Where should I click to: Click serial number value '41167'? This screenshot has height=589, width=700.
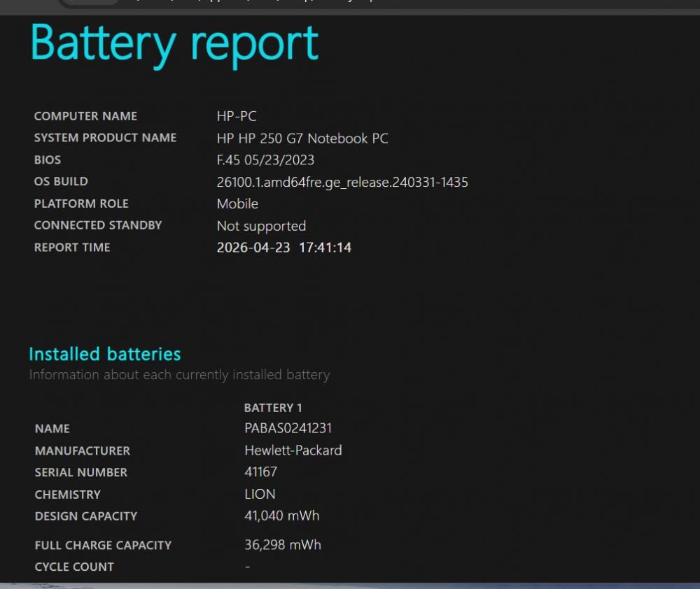pyautogui.click(x=261, y=472)
